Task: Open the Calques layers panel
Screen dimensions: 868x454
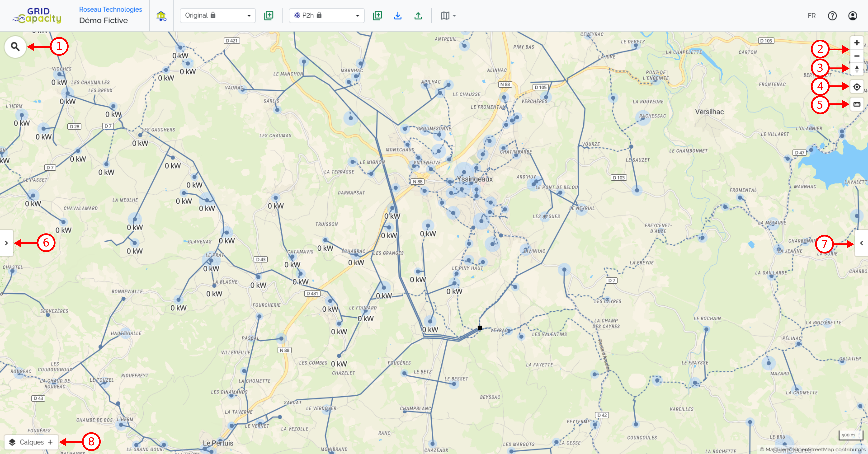Action: click(31, 442)
